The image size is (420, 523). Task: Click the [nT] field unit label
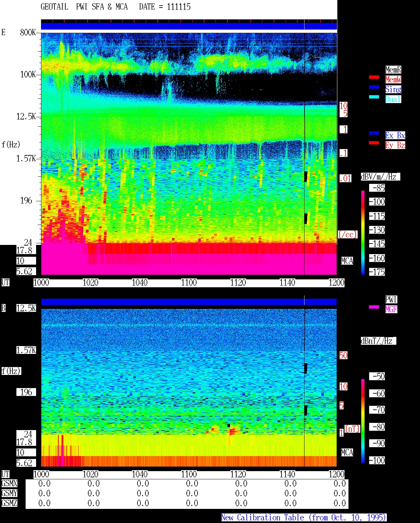tap(352, 429)
